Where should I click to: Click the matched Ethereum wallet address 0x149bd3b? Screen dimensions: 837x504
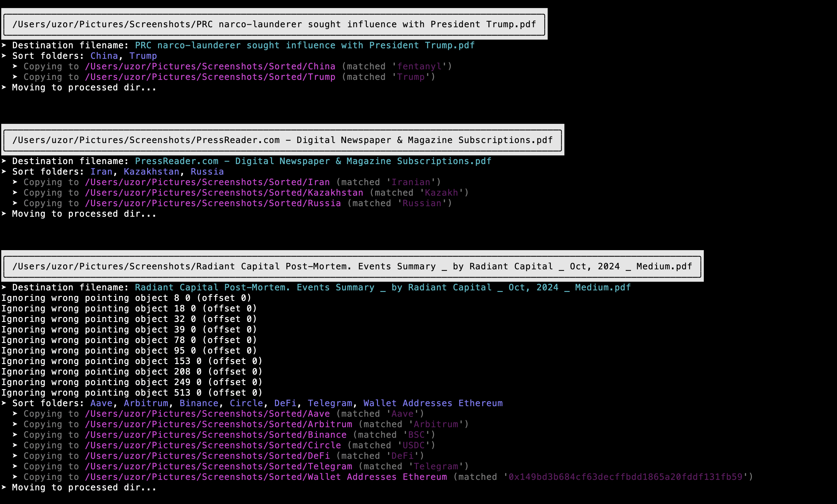point(625,477)
